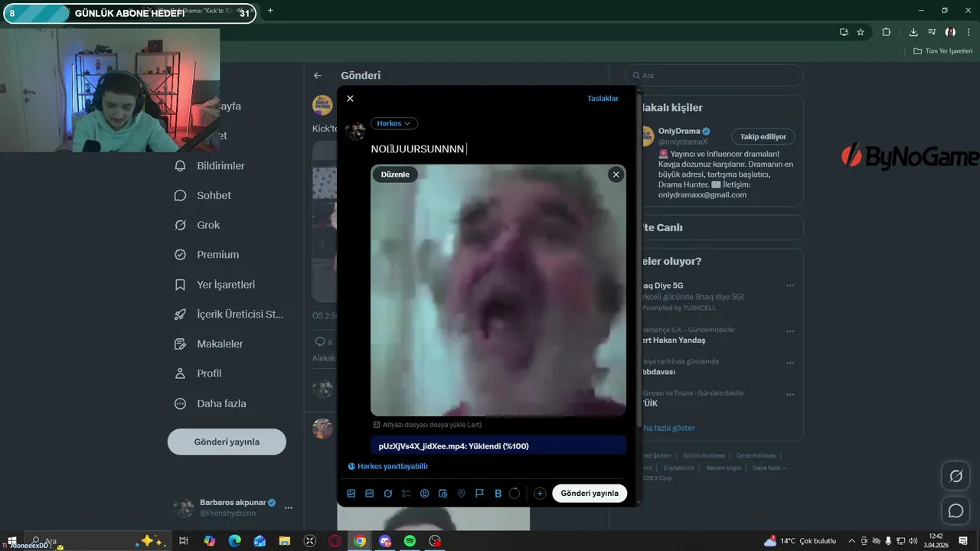Click the install app icon in address bar
This screenshot has height=551, width=980.
(x=844, y=32)
